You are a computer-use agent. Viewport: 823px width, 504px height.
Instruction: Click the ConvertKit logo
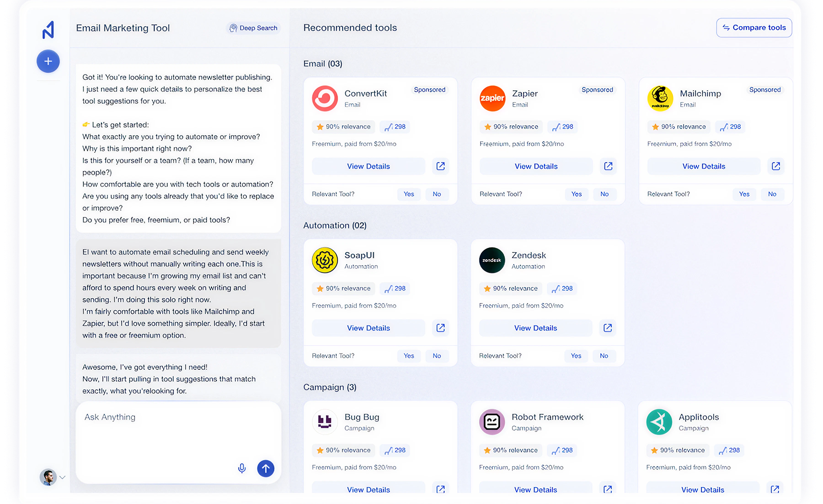tap(325, 98)
